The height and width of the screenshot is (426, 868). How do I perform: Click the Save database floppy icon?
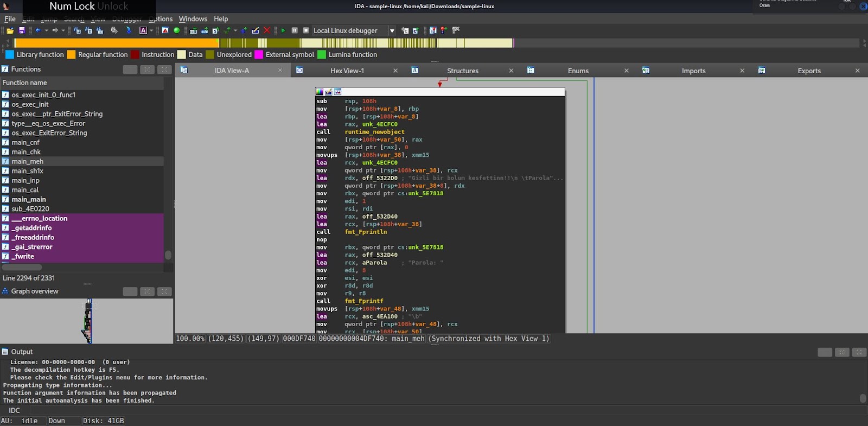pos(22,30)
